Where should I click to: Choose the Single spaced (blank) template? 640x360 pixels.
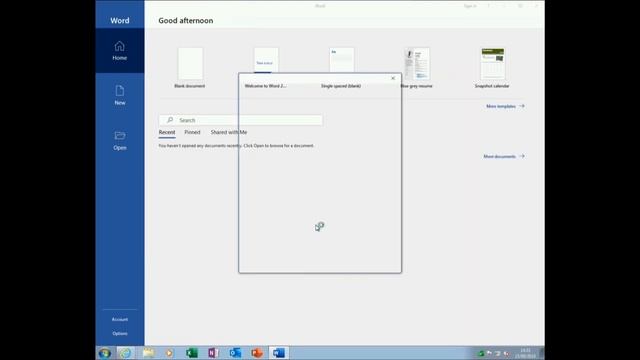[341, 68]
